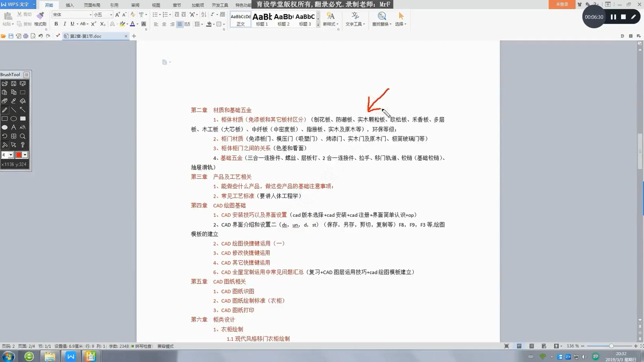The image size is (644, 362).
Task: Click the 未登录 login button
Action: [562, 4]
